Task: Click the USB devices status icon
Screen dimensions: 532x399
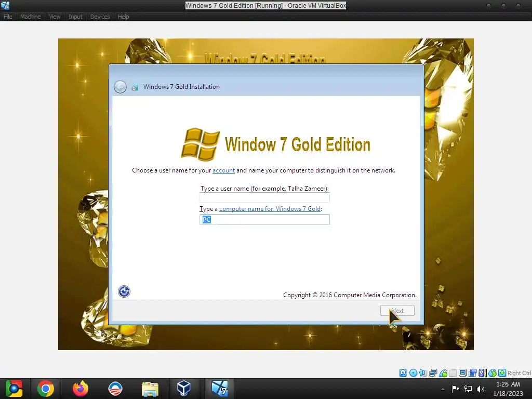Action: click(443, 373)
